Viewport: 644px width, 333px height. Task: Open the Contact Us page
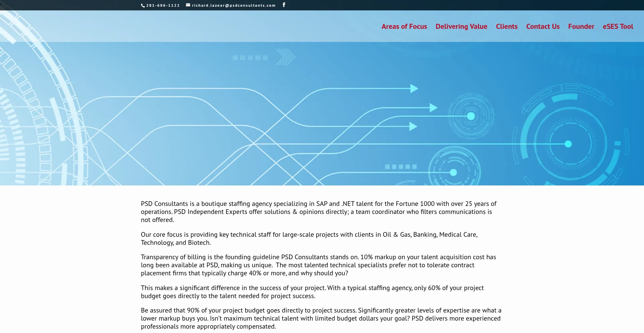pyautogui.click(x=543, y=26)
